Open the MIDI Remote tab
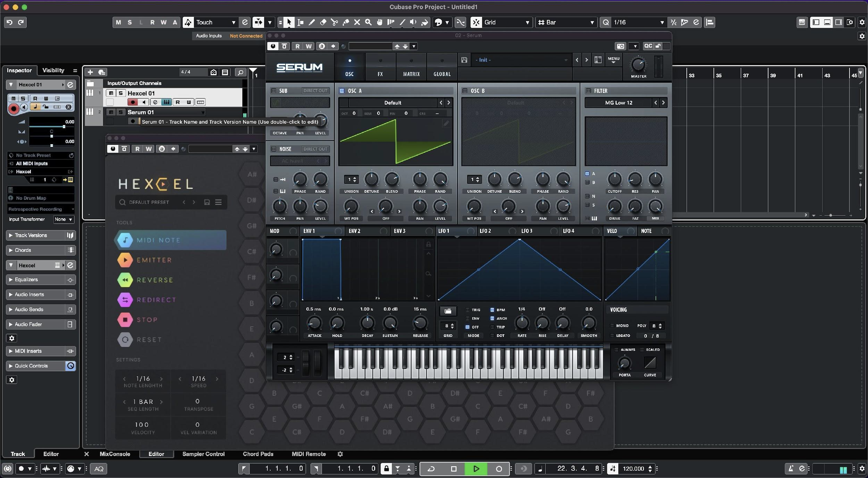The image size is (868, 478). pyautogui.click(x=309, y=454)
